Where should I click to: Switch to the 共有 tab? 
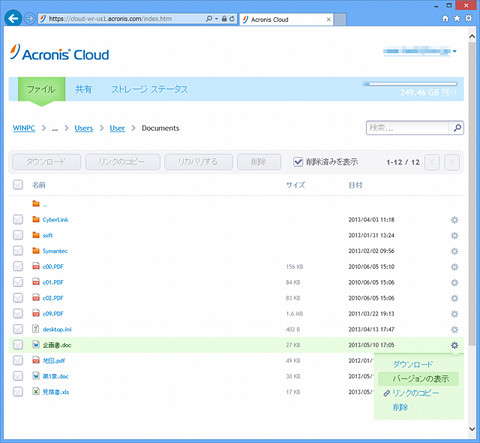[x=83, y=89]
